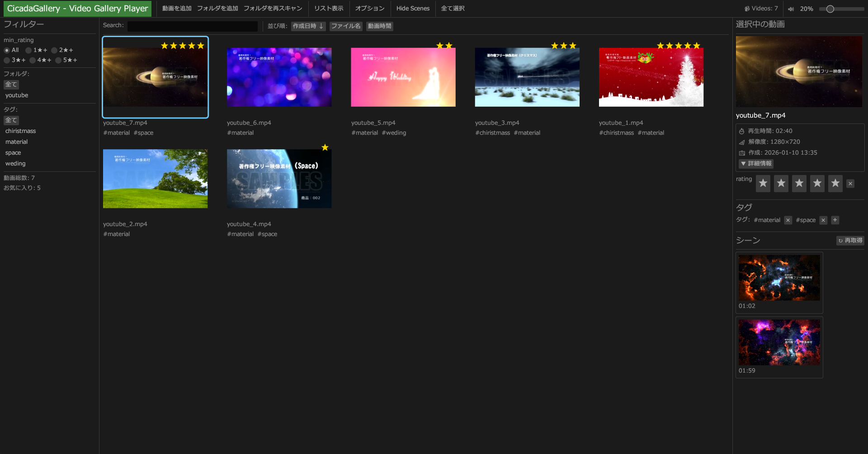The image size is (868, 454).
Task: Remove the #material tag from selected video
Action: (788, 220)
